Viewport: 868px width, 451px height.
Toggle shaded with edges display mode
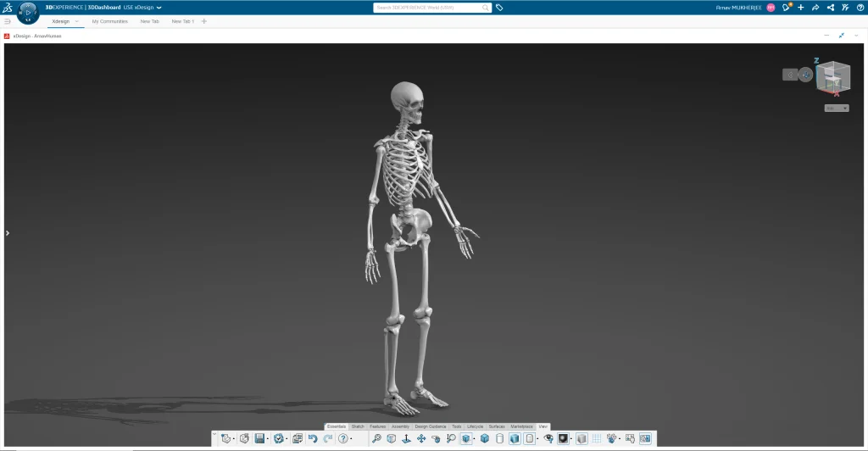click(x=466, y=438)
